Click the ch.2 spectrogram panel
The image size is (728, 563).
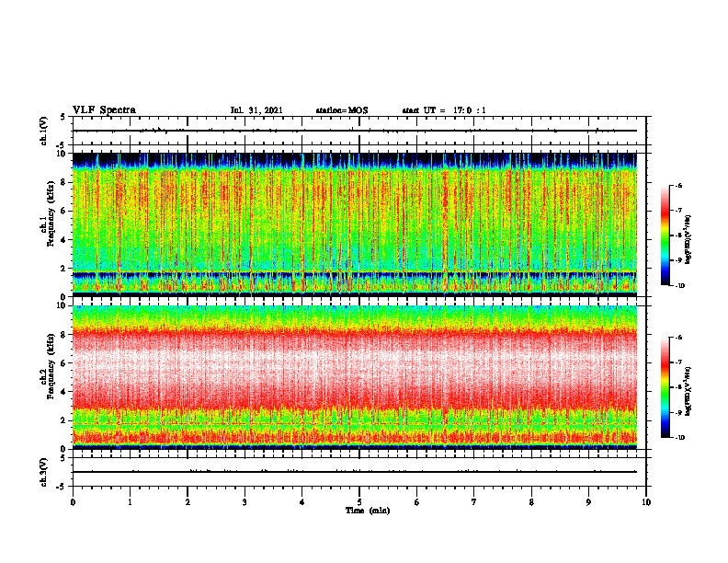[x=355, y=377]
